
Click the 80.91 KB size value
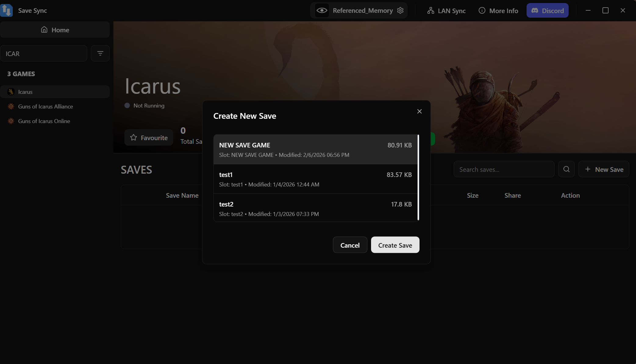tap(400, 145)
